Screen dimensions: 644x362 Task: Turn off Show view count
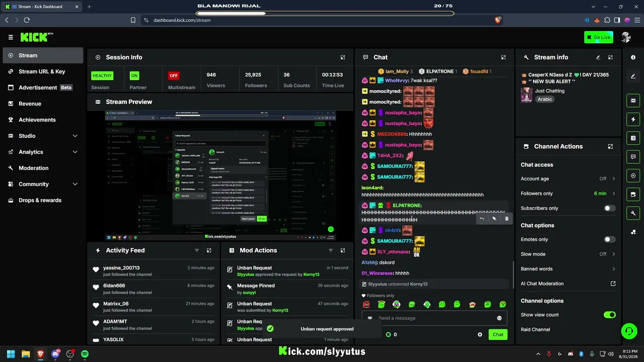tap(610, 315)
